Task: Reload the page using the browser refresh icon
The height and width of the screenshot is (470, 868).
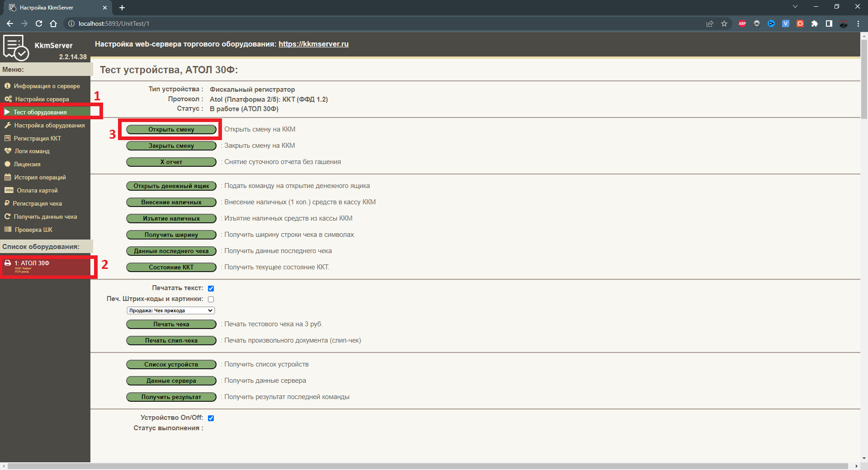Action: point(39,23)
